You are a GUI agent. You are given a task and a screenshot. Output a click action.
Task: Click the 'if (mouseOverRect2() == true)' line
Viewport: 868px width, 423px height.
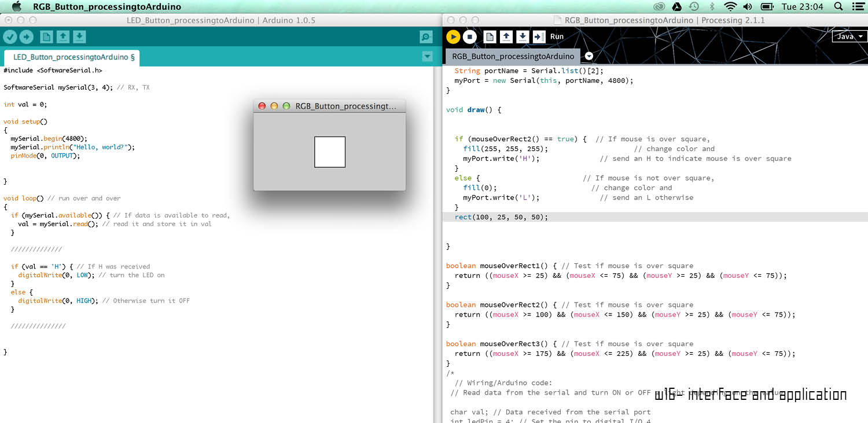(520, 139)
